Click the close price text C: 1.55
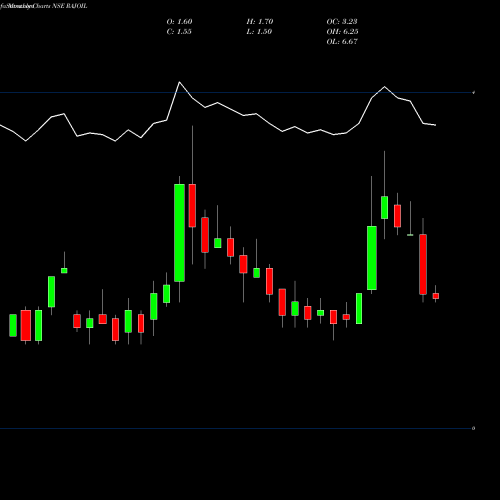This screenshot has width=500, height=500. [179, 32]
